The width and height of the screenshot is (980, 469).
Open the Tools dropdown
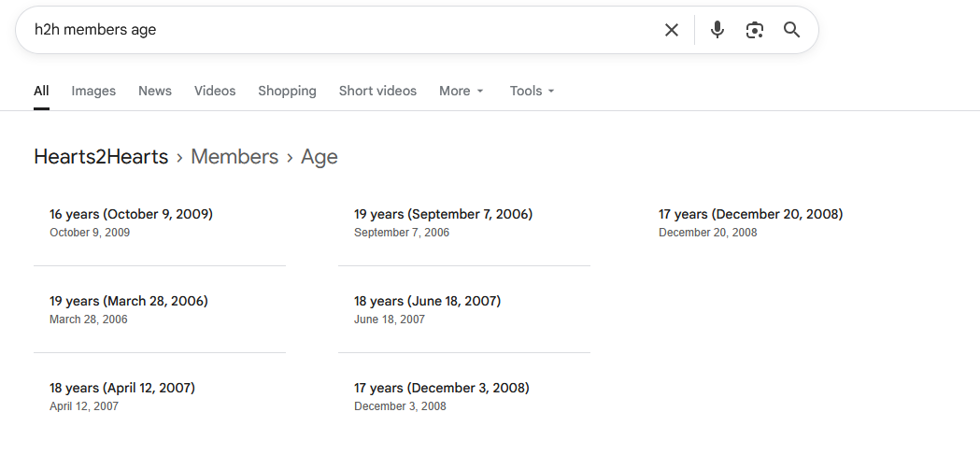point(532,92)
